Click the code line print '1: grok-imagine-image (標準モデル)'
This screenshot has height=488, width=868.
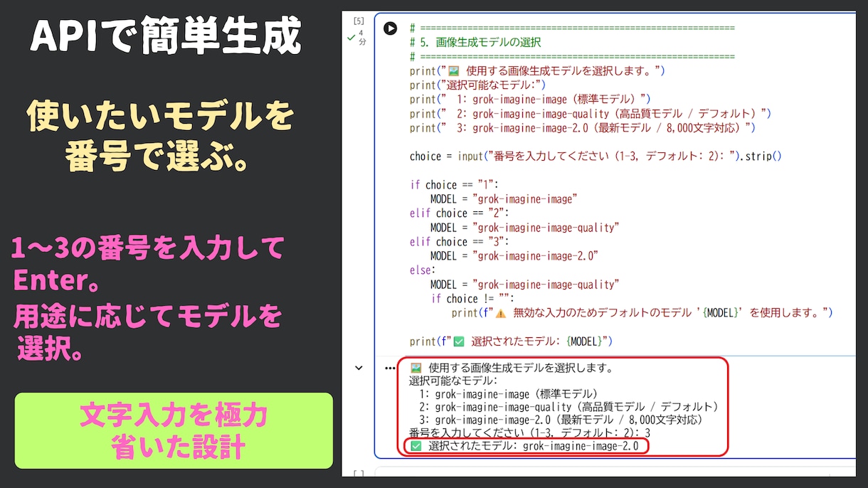pyautogui.click(x=530, y=100)
